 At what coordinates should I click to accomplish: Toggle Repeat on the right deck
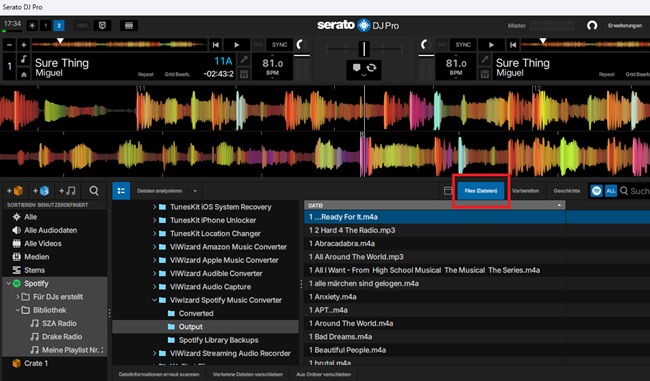606,75
